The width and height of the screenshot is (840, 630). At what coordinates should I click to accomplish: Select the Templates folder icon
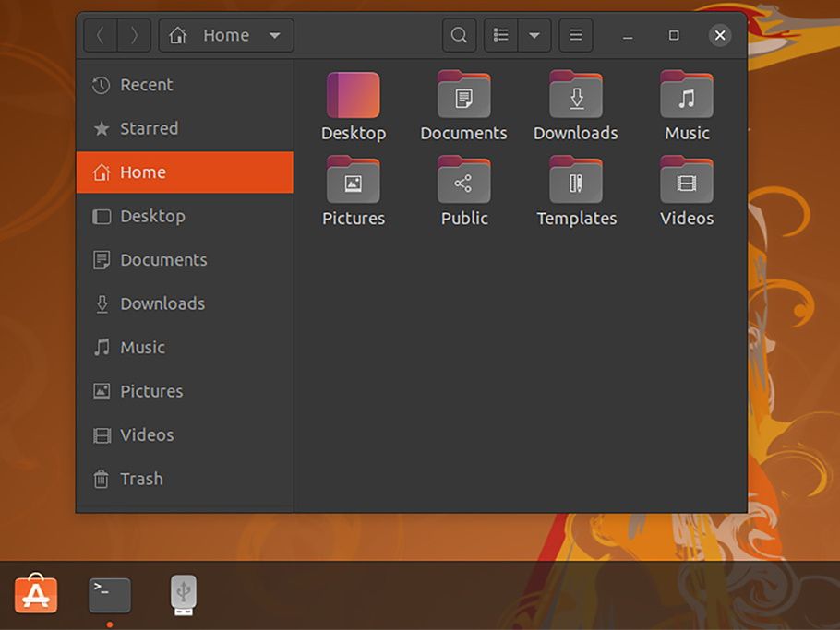click(x=576, y=181)
